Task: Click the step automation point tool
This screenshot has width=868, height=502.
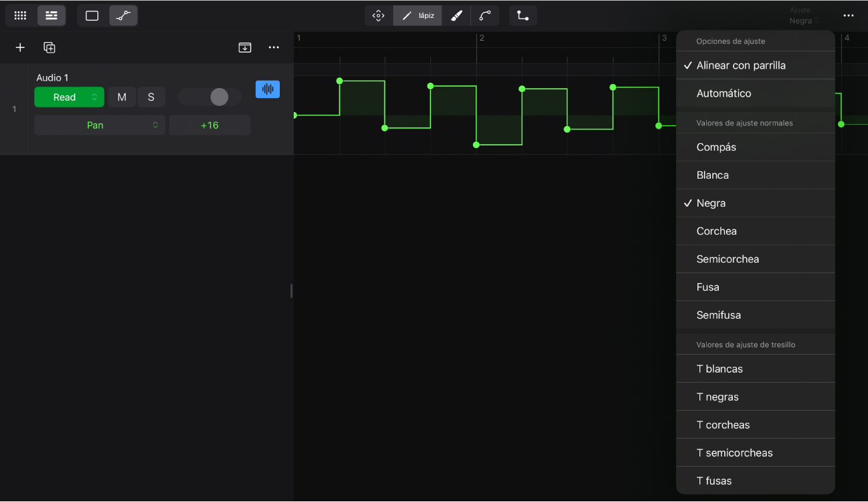Action: [523, 15]
